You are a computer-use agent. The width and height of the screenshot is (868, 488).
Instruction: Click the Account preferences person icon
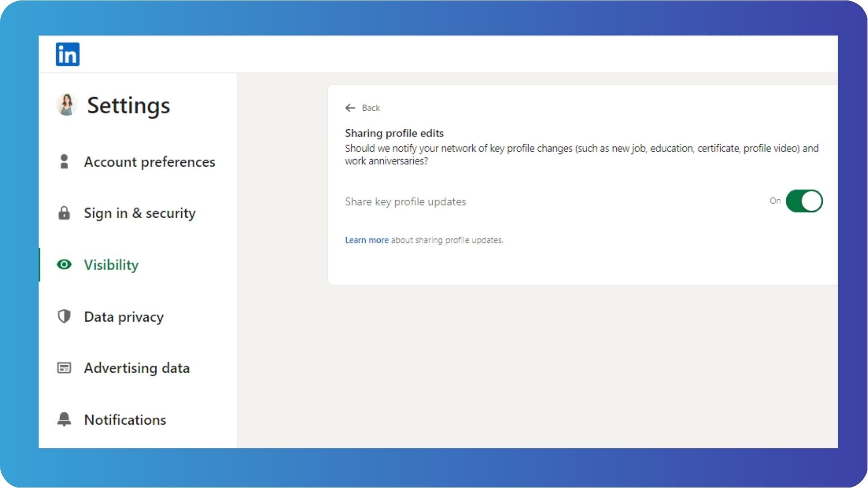tap(64, 161)
